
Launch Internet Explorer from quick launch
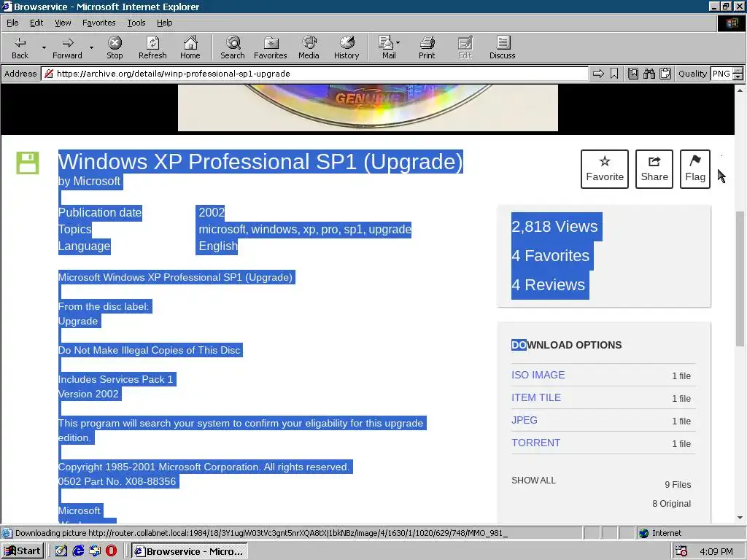78,551
